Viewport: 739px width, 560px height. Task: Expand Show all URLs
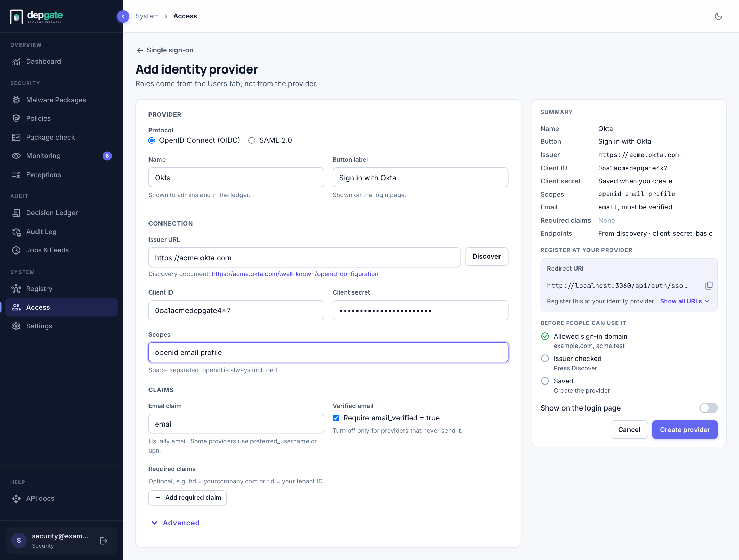click(685, 301)
